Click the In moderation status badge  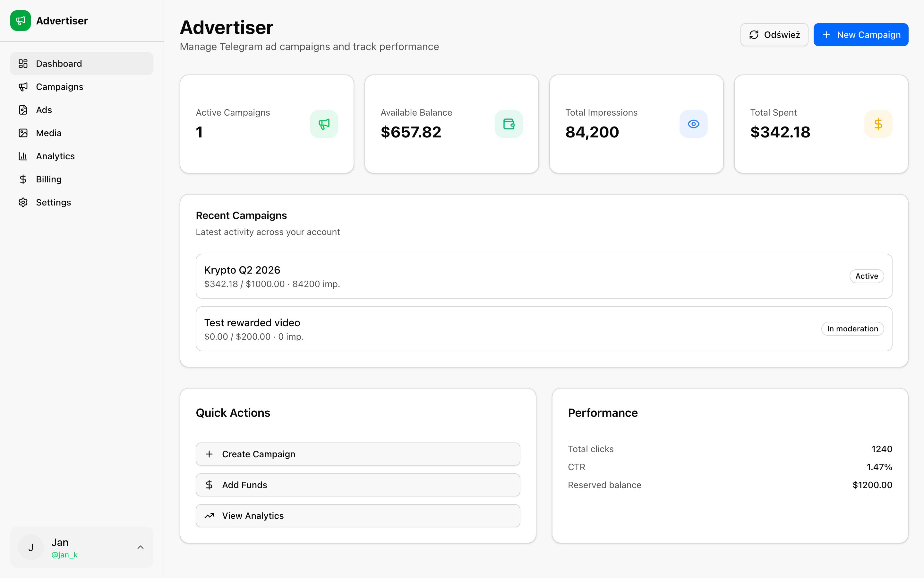pyautogui.click(x=852, y=329)
